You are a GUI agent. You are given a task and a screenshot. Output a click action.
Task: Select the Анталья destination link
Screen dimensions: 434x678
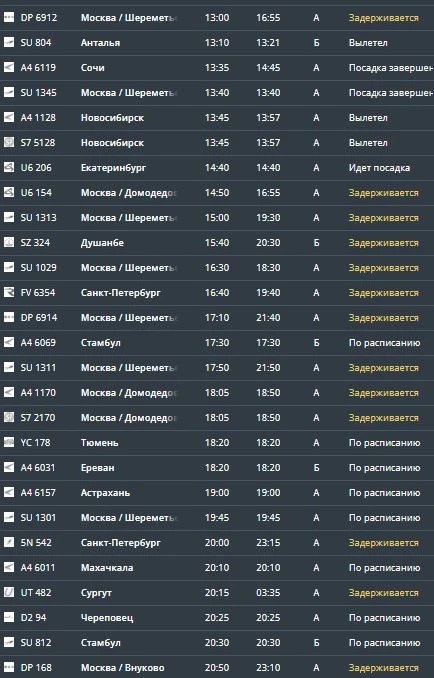(100, 43)
